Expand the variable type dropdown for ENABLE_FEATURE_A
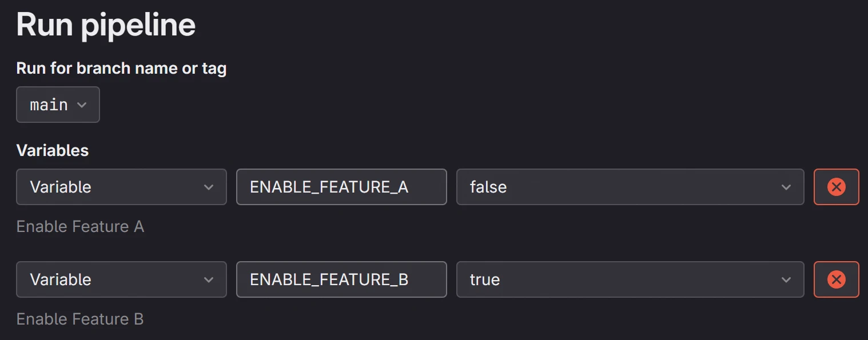 point(121,187)
